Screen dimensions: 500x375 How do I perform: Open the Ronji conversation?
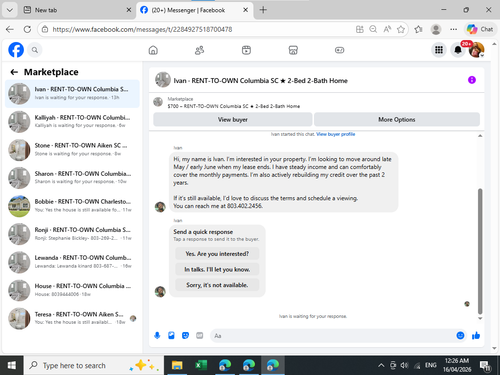(x=72, y=234)
